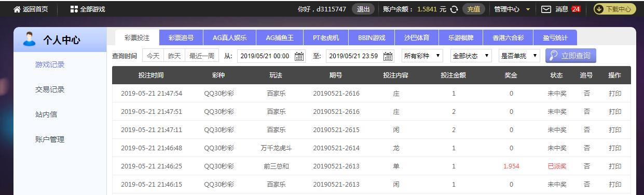Image resolution: width=644 pixels, height=195 pixels.
Task: Click the 返回首页 link
Action: click(x=35, y=9)
